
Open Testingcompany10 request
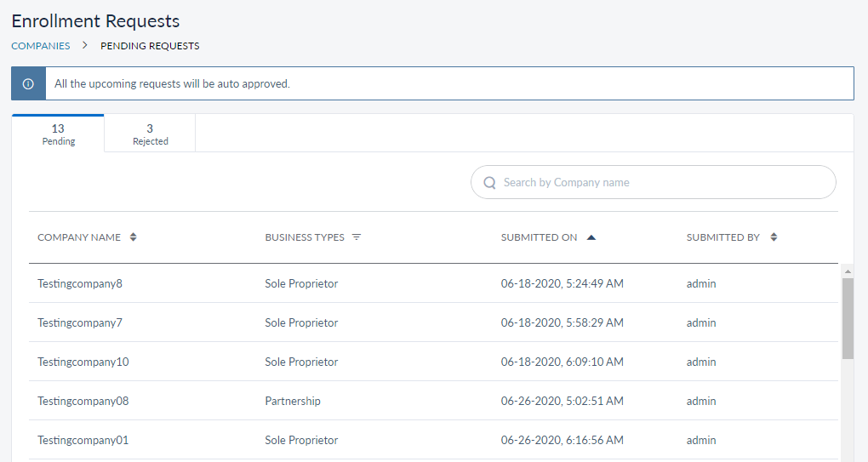[83, 362]
